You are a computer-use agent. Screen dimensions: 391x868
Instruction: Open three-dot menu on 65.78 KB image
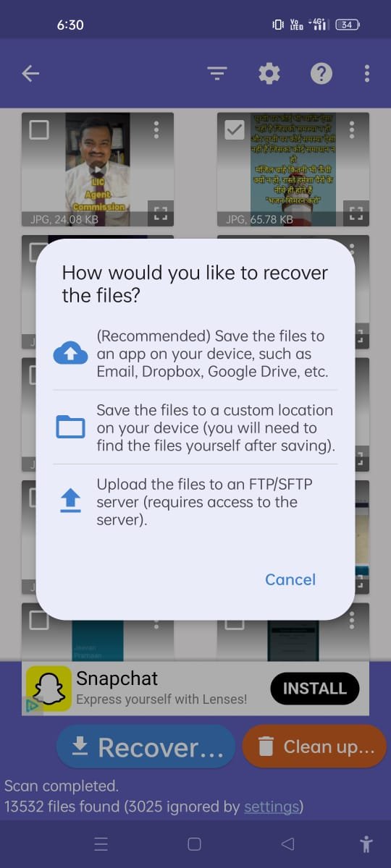click(x=352, y=129)
